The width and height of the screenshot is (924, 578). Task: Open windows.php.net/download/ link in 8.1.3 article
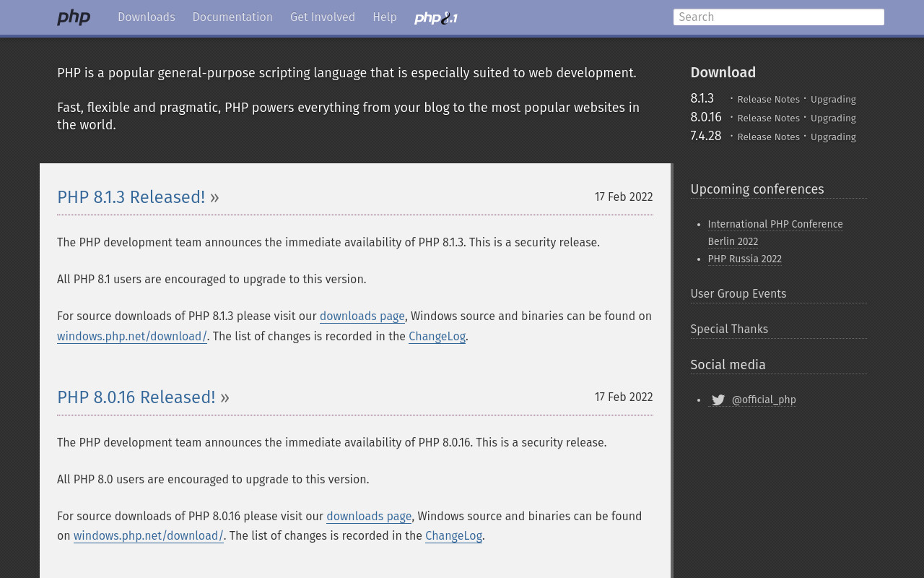point(132,337)
